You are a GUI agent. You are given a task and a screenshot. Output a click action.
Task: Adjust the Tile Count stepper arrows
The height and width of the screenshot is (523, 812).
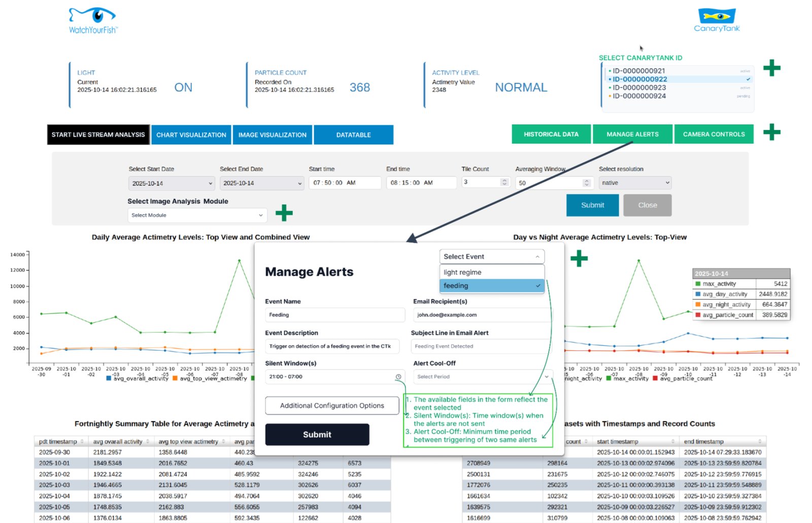pyautogui.click(x=504, y=182)
